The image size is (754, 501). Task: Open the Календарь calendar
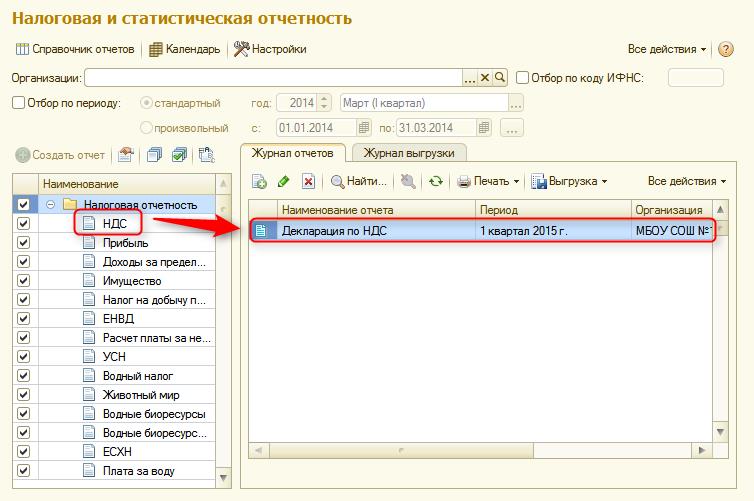(x=184, y=49)
